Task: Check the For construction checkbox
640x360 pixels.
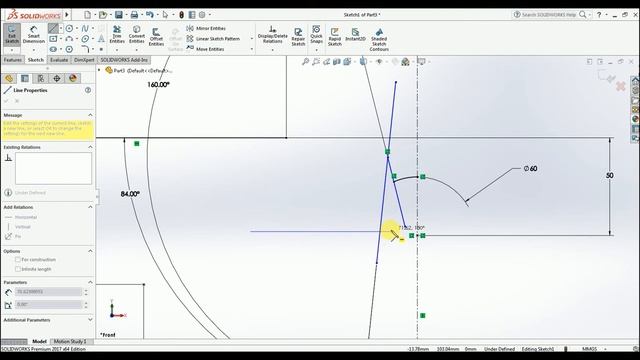Action: click(18, 260)
